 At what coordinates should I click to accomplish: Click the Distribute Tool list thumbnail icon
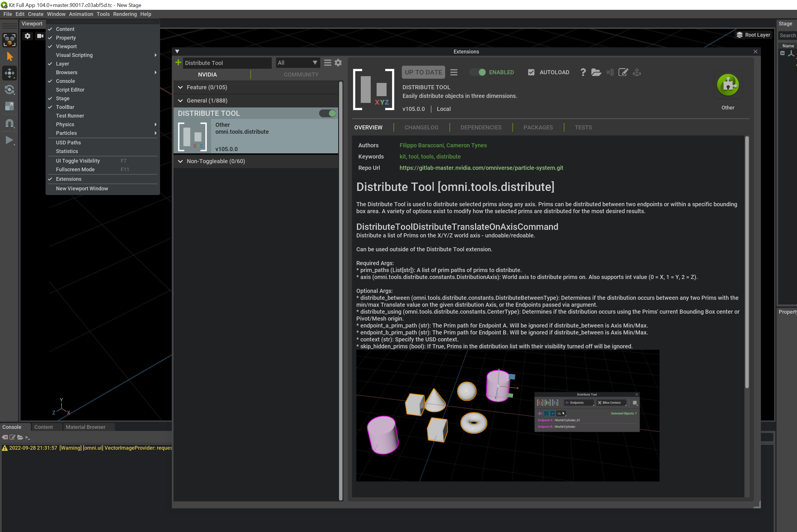(x=192, y=136)
